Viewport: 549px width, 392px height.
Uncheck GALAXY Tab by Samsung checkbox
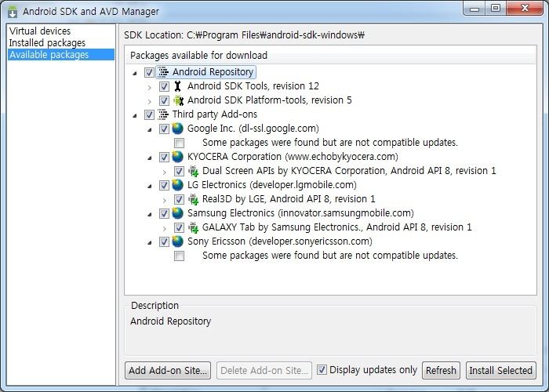(179, 228)
